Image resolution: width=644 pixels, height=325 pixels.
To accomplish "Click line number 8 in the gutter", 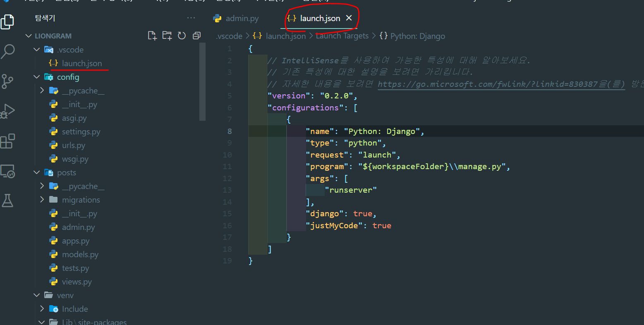I will tap(230, 131).
